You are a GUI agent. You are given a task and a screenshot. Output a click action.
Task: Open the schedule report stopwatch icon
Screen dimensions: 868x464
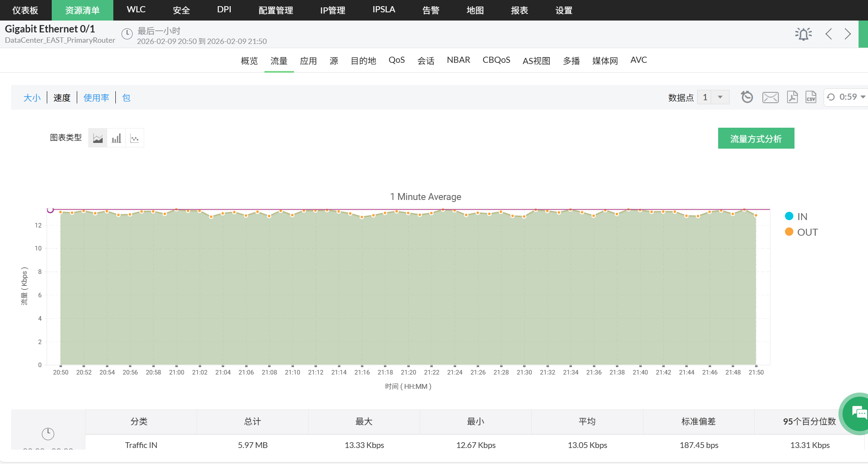[747, 97]
